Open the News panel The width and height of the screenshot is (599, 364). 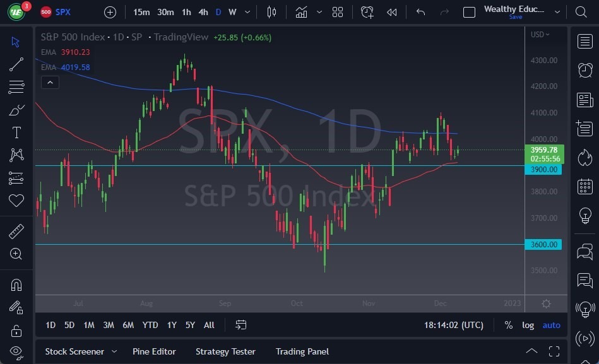pos(585,100)
